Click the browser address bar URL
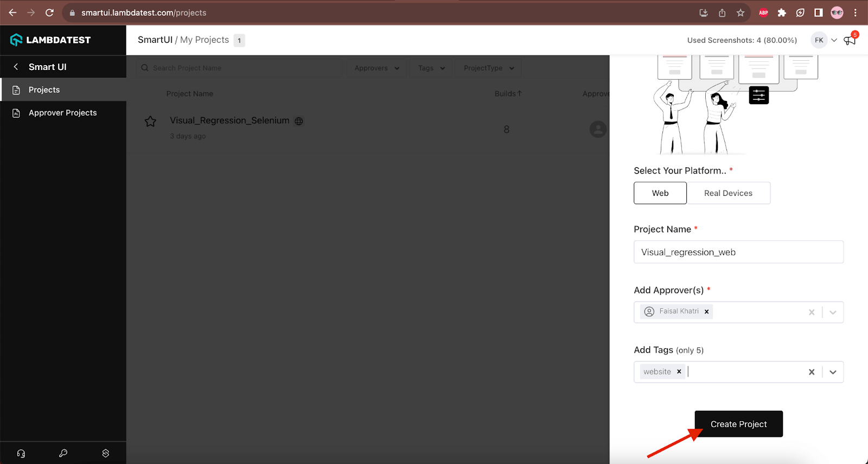 [144, 12]
